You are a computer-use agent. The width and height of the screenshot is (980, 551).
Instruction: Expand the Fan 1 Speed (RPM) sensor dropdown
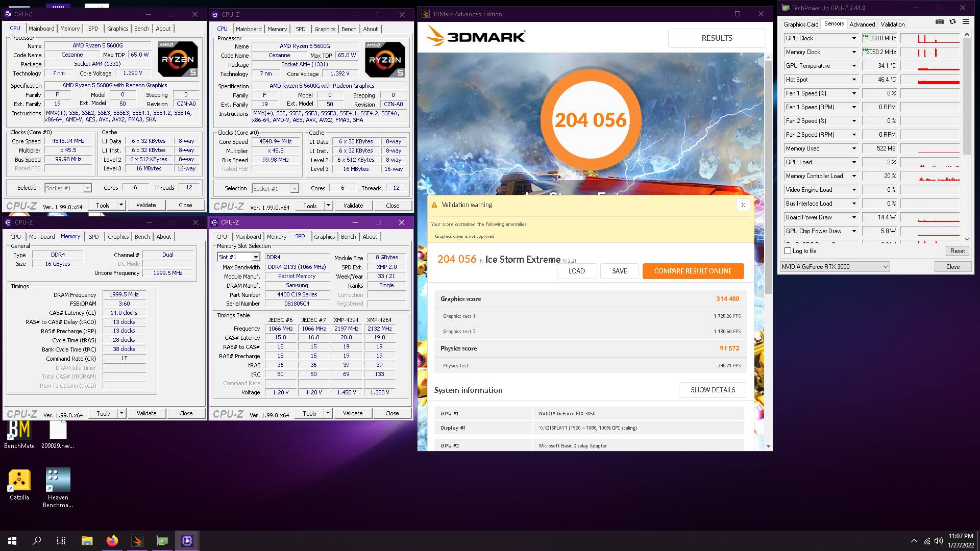[854, 107]
